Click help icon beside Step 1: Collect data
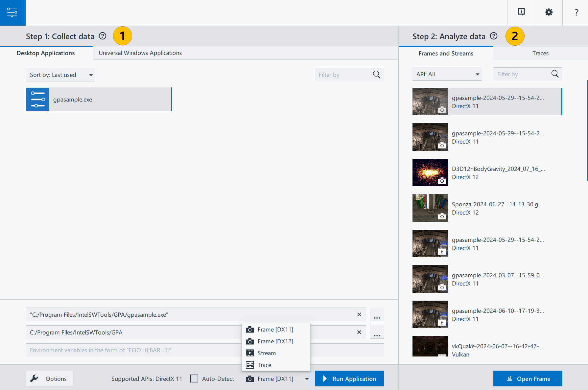Viewport: 588px width, 390px height. (103, 36)
